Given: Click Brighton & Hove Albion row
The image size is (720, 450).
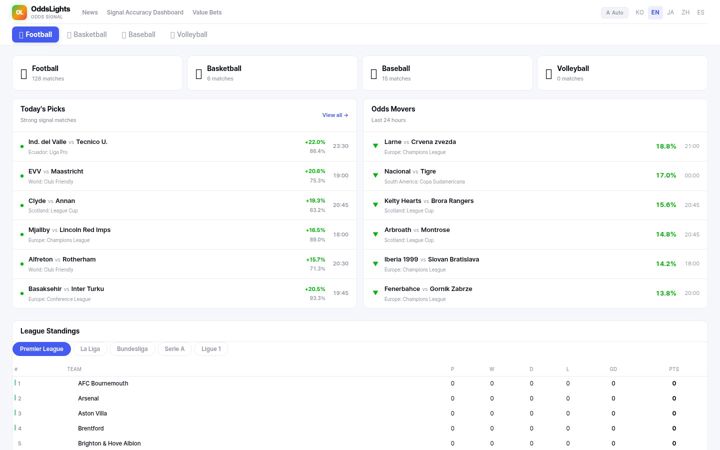Looking at the screenshot, I should coord(360,443).
